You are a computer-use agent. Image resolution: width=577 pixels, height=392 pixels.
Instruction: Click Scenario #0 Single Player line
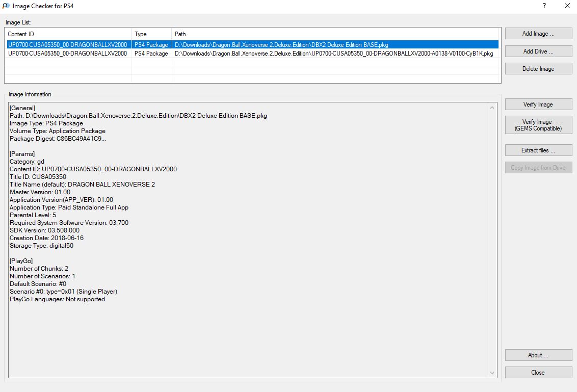click(64, 292)
